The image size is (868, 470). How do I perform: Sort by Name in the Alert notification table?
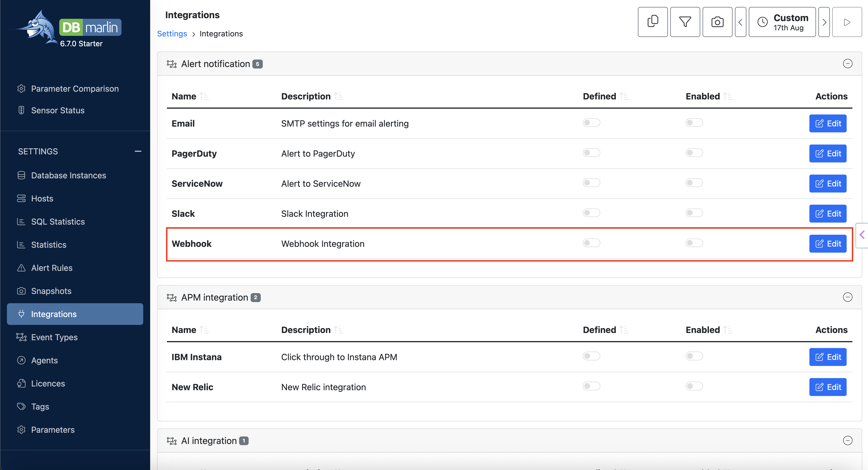click(x=204, y=97)
